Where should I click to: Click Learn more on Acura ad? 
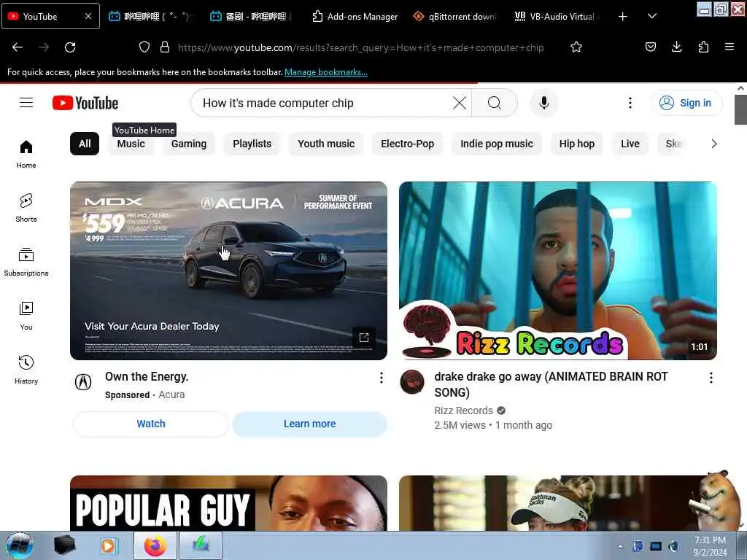coord(309,424)
